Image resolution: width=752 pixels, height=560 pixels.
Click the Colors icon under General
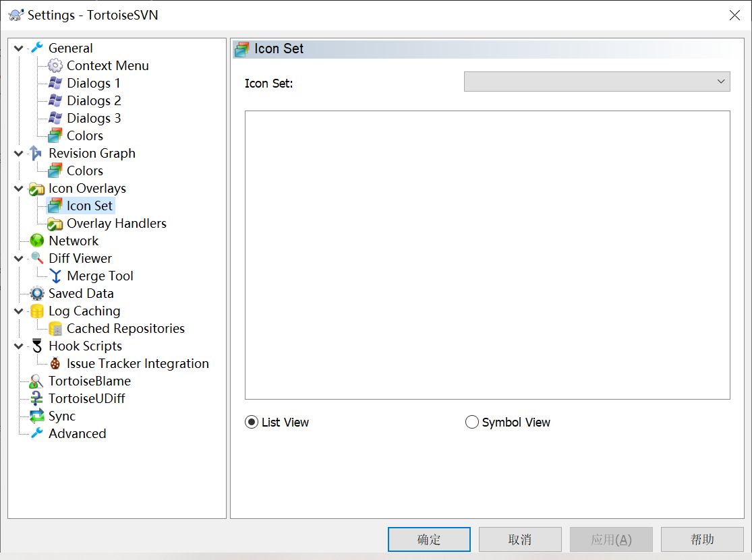point(55,135)
